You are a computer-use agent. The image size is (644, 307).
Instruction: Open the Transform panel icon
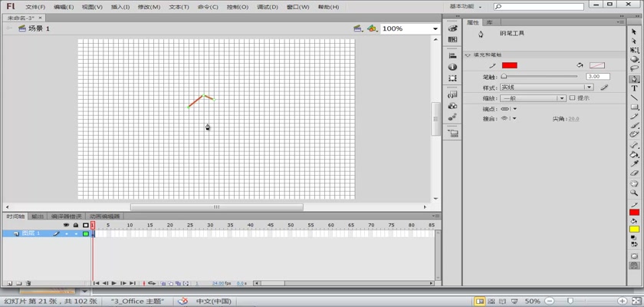click(x=452, y=78)
